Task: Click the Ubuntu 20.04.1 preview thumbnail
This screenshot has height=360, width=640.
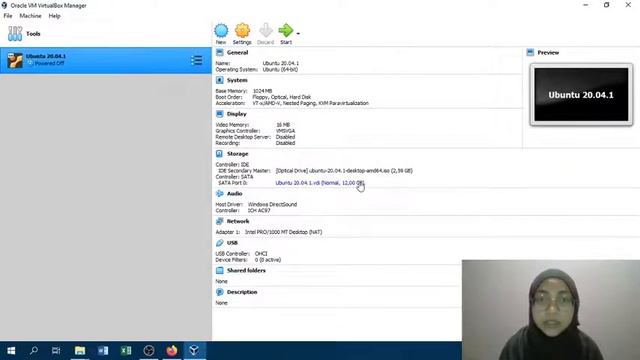Action: pyautogui.click(x=581, y=95)
